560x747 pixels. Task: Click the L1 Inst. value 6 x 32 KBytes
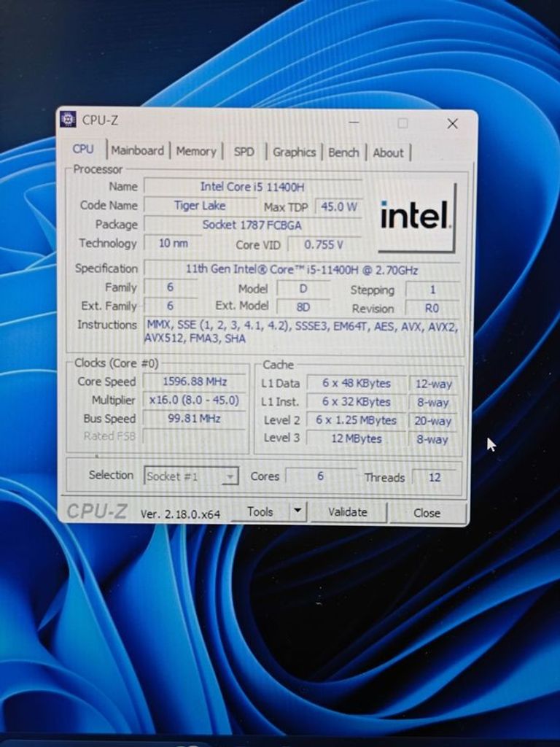(x=356, y=402)
